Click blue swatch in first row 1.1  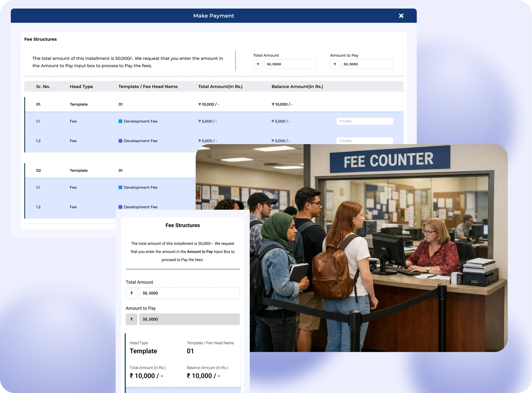[120, 121]
